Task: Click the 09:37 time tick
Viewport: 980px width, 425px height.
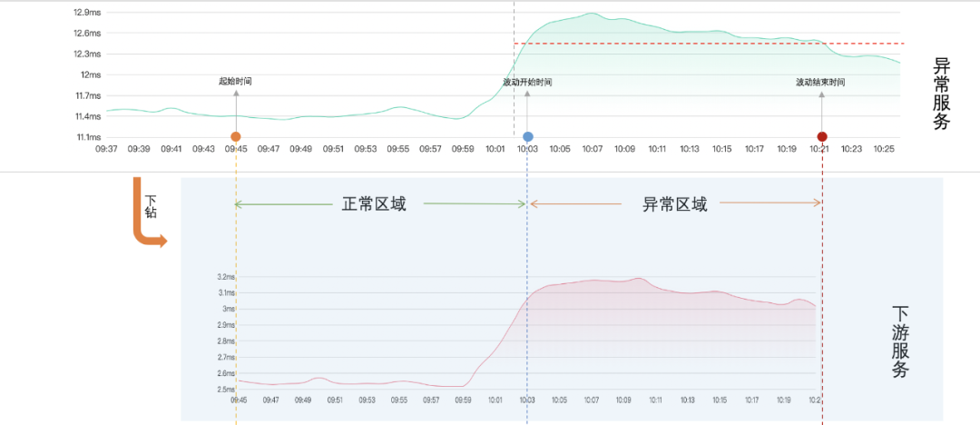Action: (x=106, y=149)
